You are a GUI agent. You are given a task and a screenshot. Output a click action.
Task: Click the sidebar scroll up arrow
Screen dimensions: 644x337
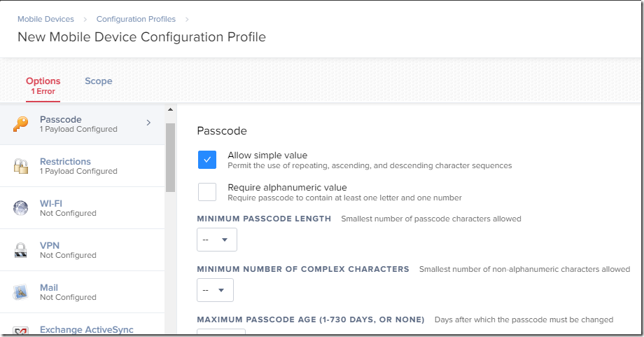170,109
